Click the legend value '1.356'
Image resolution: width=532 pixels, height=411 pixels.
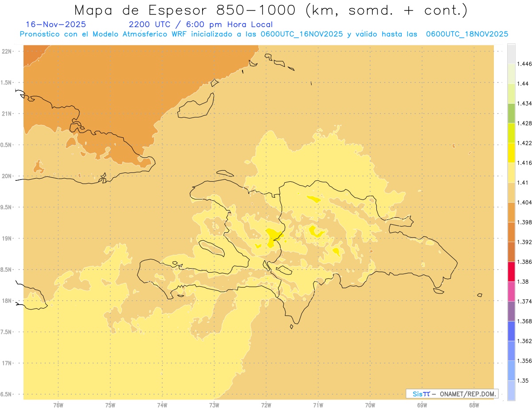click(524, 361)
